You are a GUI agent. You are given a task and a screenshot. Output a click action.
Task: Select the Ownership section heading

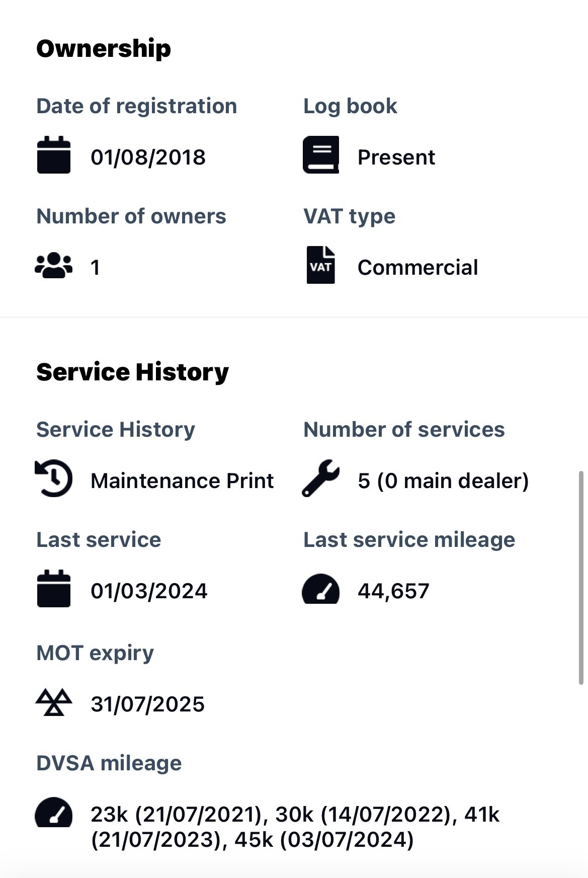pyautogui.click(x=104, y=49)
